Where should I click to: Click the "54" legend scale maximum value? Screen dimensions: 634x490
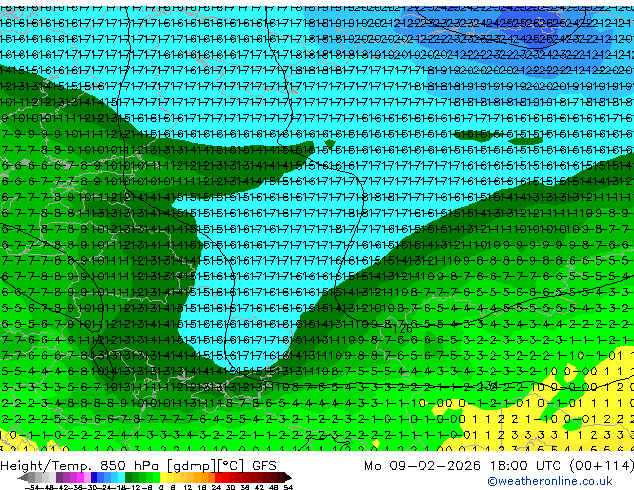coord(287,487)
